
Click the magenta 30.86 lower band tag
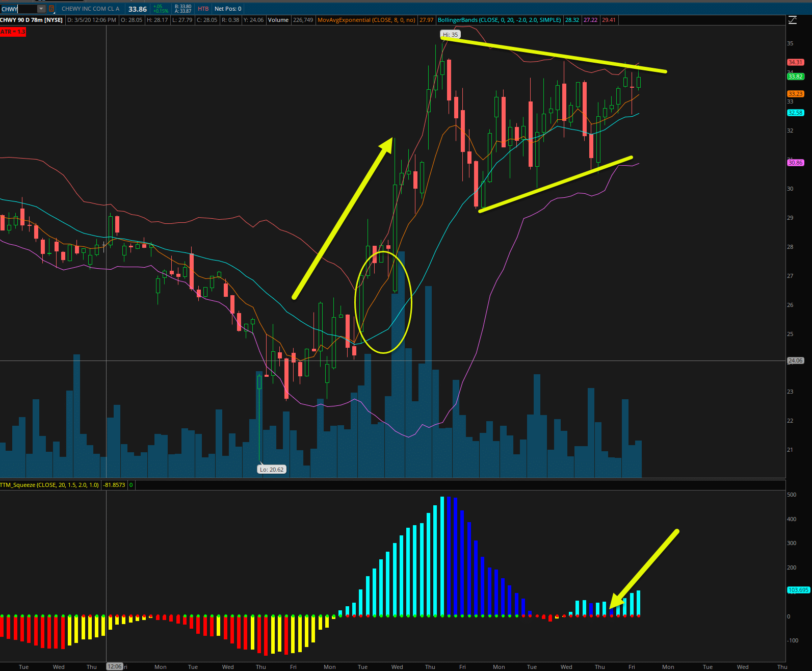pos(795,163)
